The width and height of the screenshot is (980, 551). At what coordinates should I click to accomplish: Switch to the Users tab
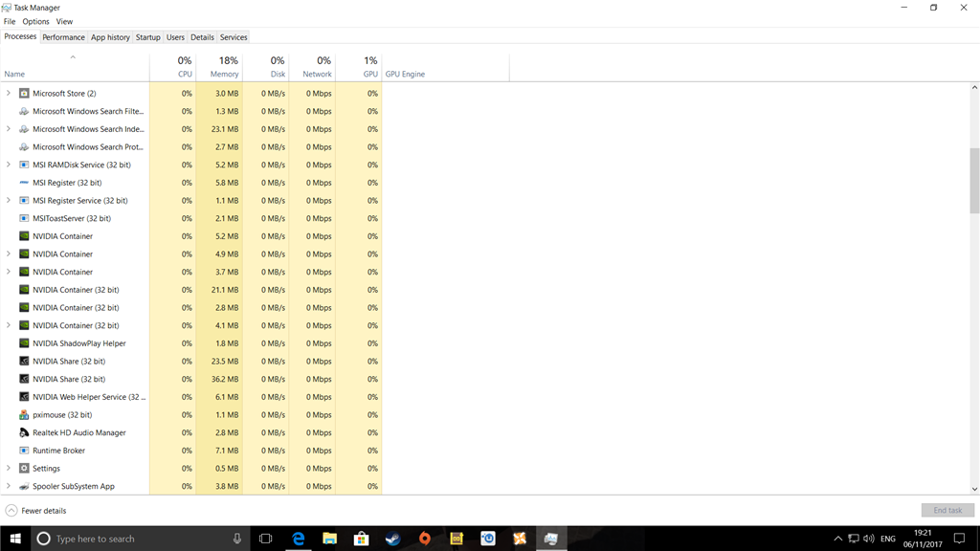tap(175, 37)
